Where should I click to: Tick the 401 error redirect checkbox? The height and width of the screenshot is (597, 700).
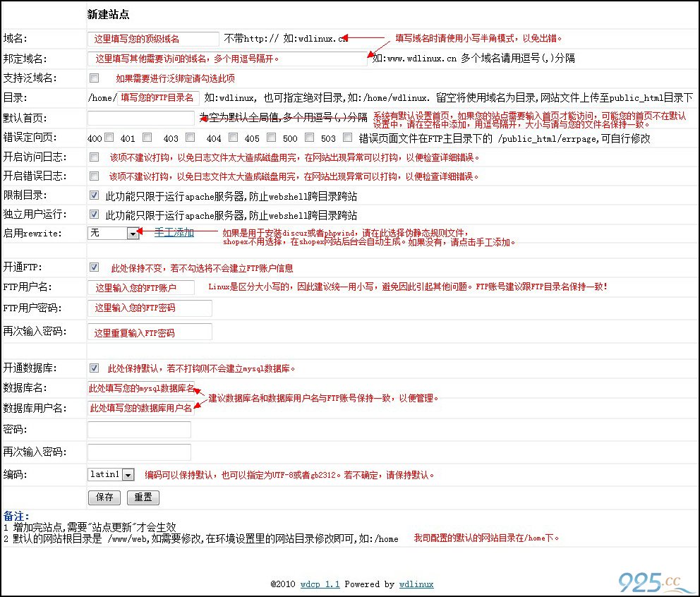coord(147,138)
